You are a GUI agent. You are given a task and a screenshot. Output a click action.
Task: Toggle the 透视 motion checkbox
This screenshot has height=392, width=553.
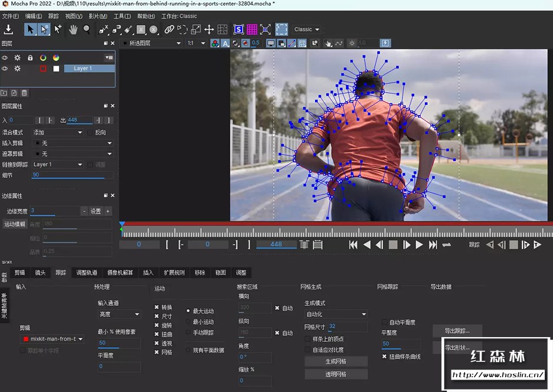pos(156,343)
